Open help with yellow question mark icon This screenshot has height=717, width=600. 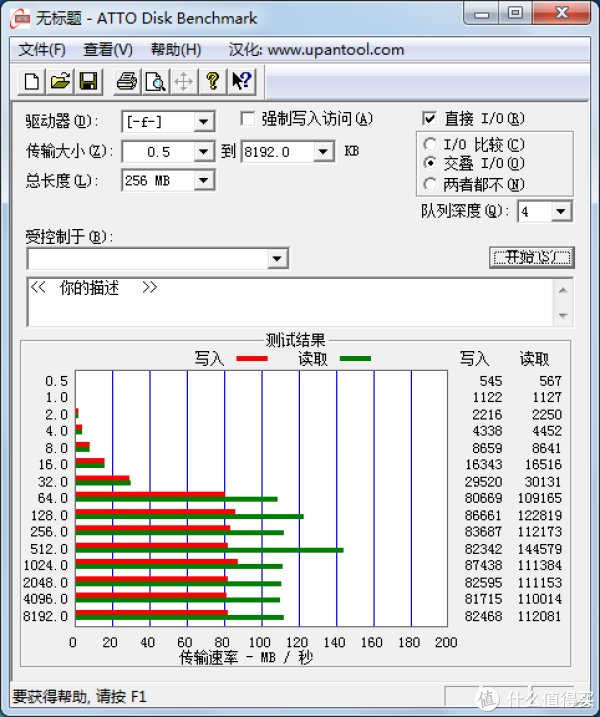coord(213,82)
